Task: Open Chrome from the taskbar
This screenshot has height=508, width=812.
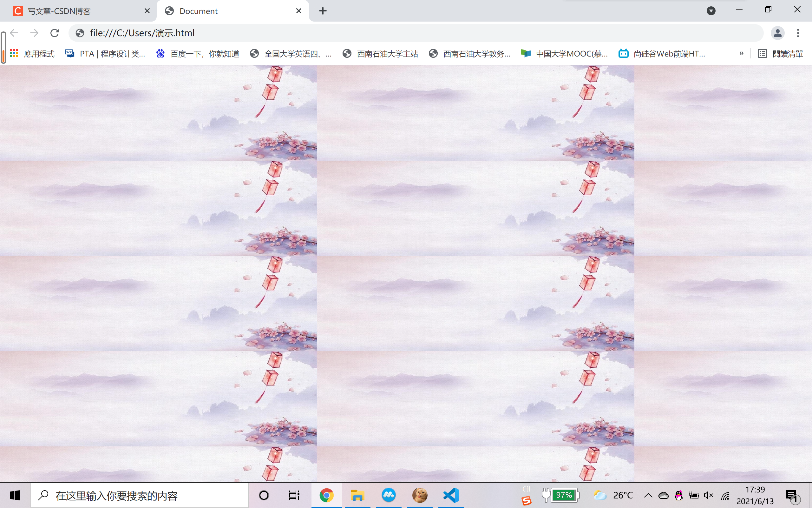Action: 326,495
